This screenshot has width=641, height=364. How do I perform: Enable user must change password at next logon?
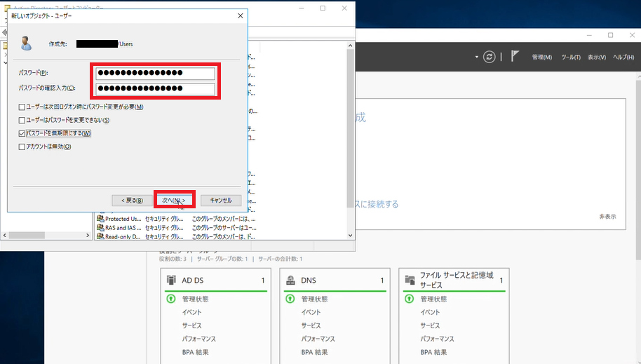[22, 107]
